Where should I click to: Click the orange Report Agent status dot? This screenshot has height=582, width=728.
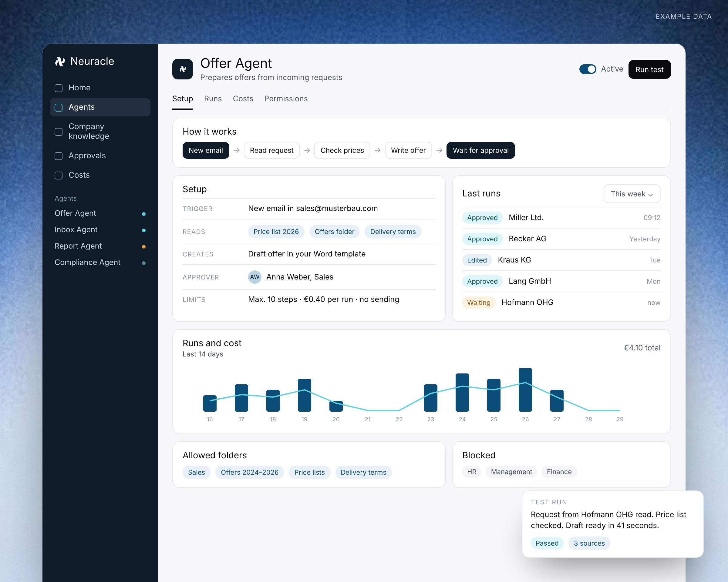click(x=143, y=247)
